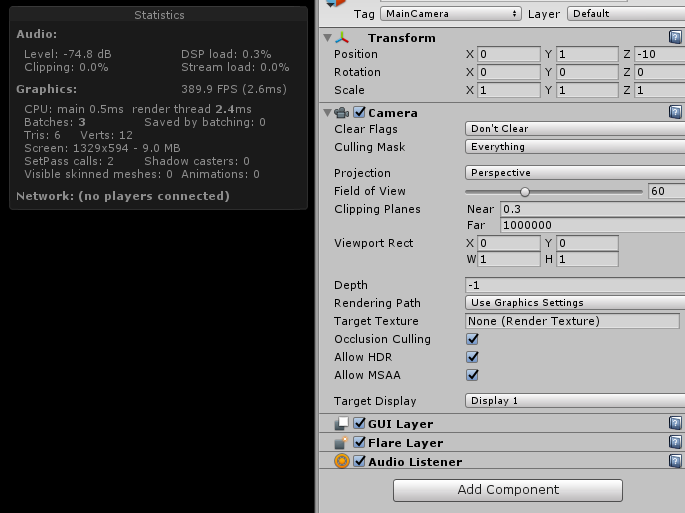Click the Flare Layer help book icon
The width and height of the screenshot is (685, 513).
pos(675,442)
